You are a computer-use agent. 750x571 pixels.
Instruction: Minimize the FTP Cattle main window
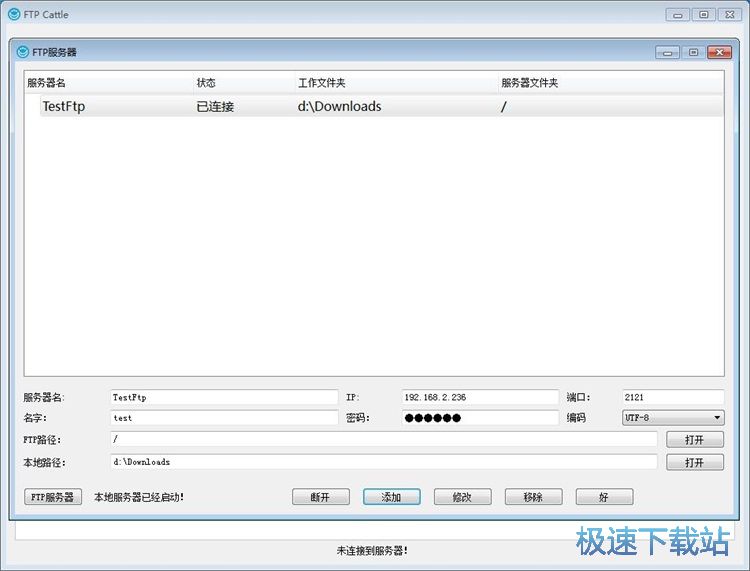(x=678, y=15)
